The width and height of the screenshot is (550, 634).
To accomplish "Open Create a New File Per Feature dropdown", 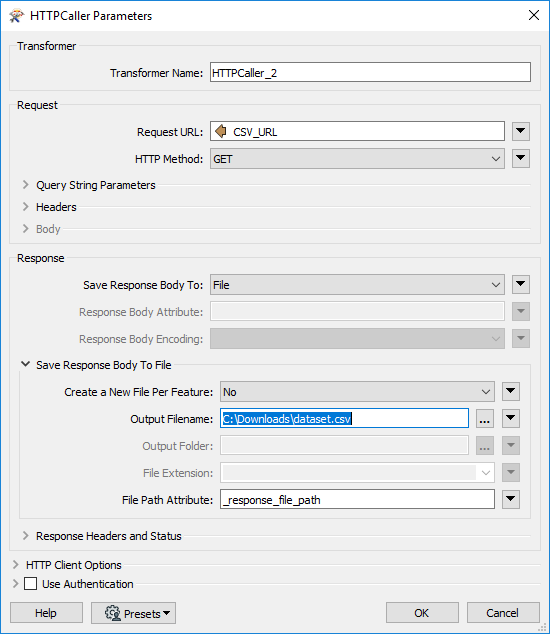I will [x=357, y=392].
